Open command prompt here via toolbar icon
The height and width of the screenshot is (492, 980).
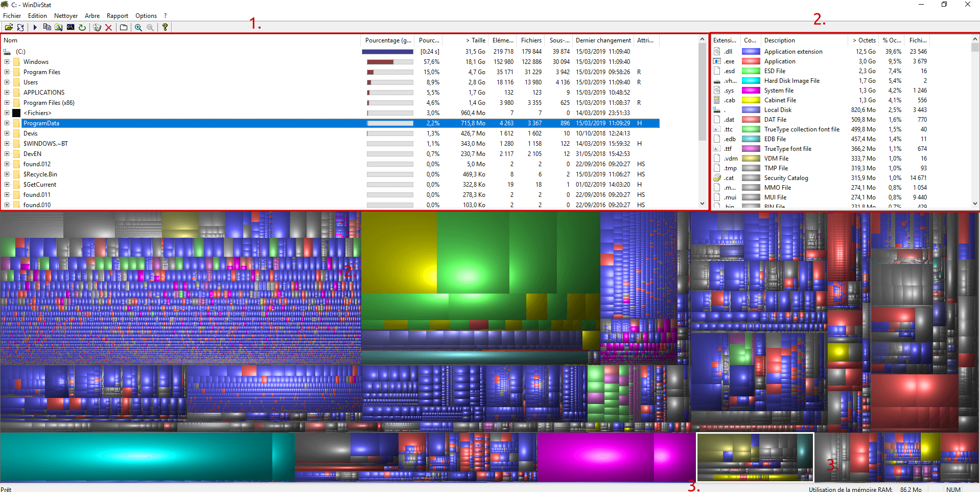tap(71, 28)
